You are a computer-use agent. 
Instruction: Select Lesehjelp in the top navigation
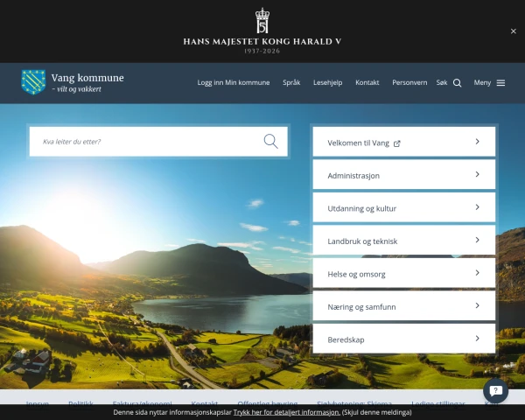(x=328, y=83)
